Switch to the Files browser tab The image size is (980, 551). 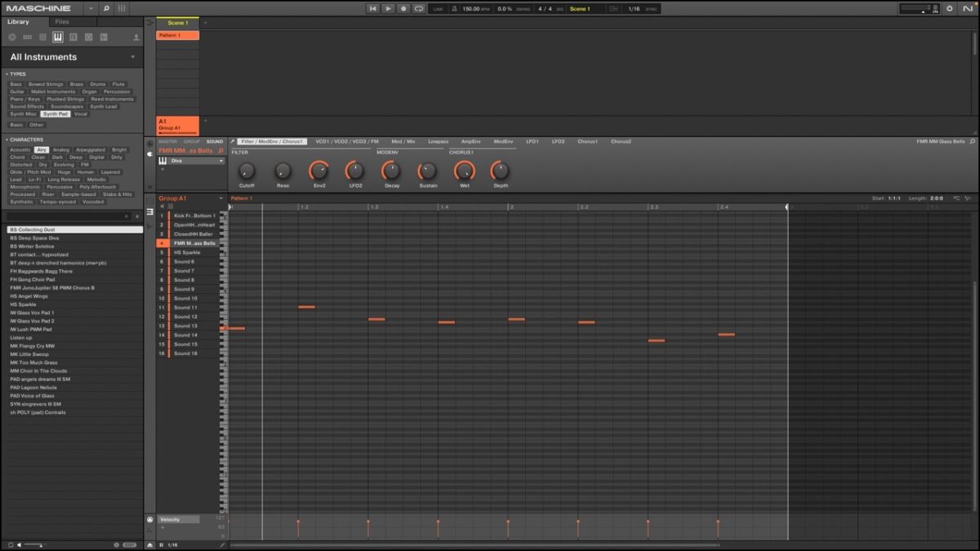point(62,22)
